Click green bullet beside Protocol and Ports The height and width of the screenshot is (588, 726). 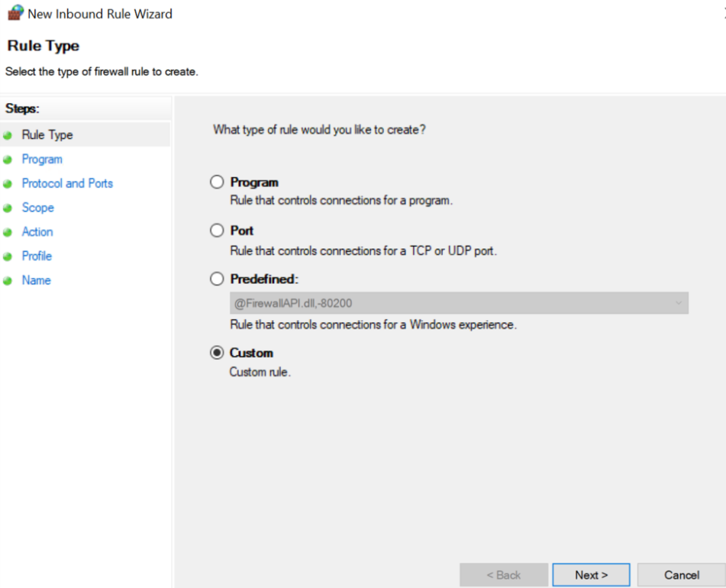tap(8, 184)
